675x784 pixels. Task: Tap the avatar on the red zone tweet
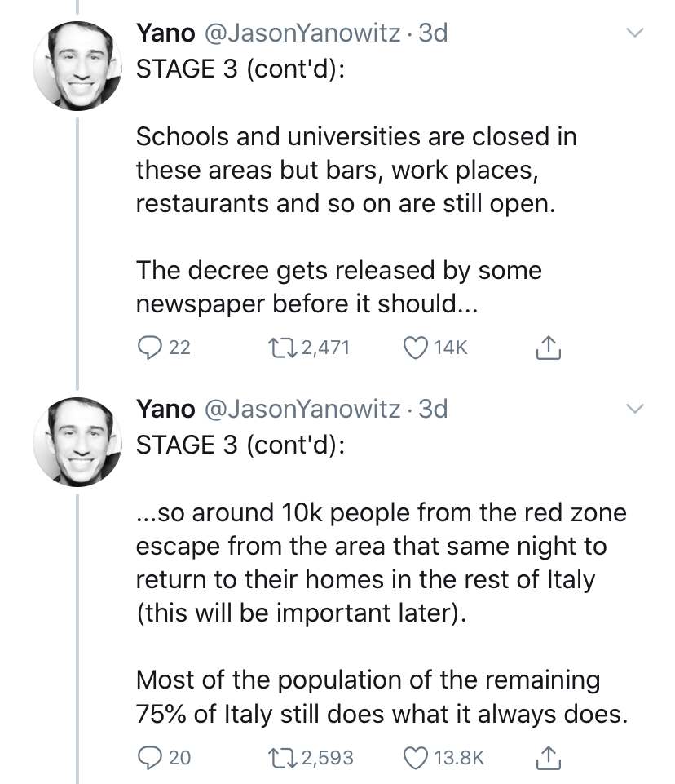click(x=77, y=440)
